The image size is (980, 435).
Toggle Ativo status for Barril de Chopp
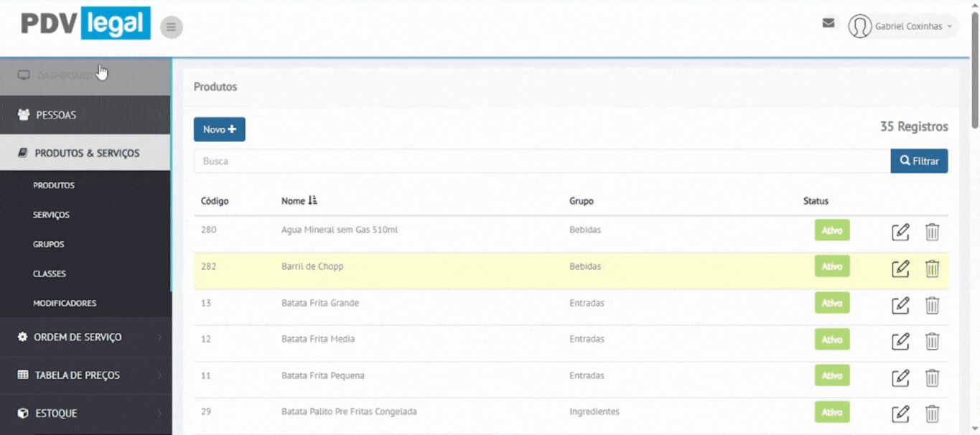(831, 266)
